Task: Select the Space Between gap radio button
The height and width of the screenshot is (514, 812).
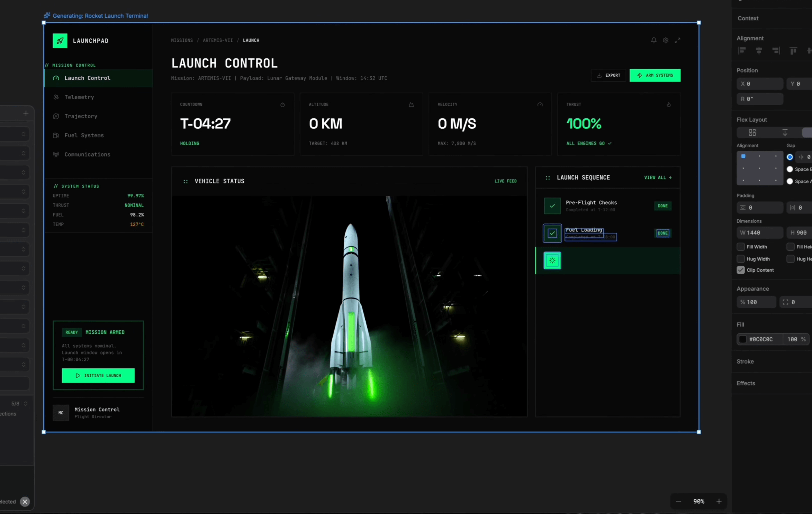Action: tap(790, 169)
